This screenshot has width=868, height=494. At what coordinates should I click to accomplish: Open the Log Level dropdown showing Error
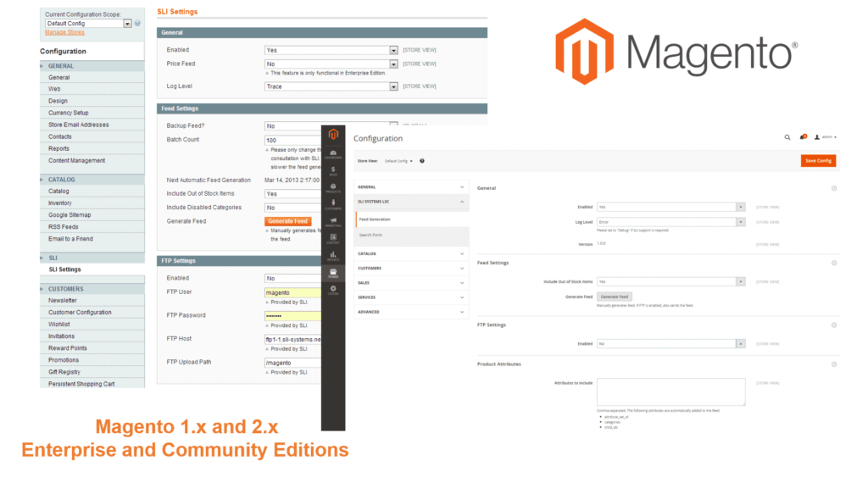(x=671, y=222)
